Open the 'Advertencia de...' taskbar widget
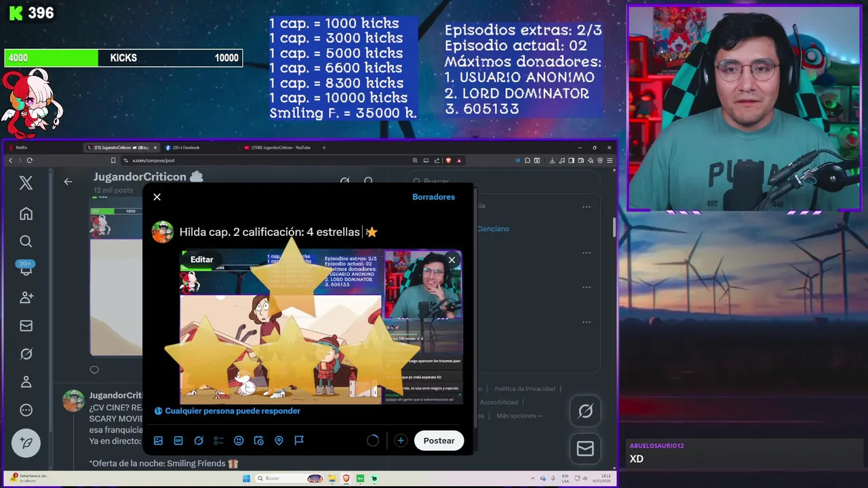 tap(30, 478)
